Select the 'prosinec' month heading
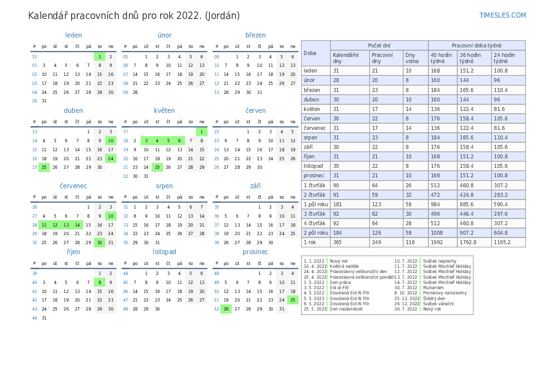Image resolution: width=554 pixels, height=392 pixels. pos(255,252)
